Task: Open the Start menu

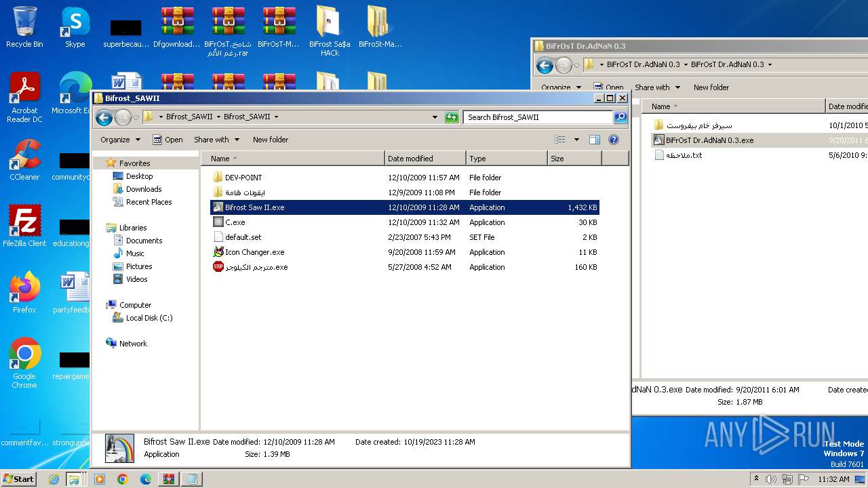Action: tap(18, 479)
